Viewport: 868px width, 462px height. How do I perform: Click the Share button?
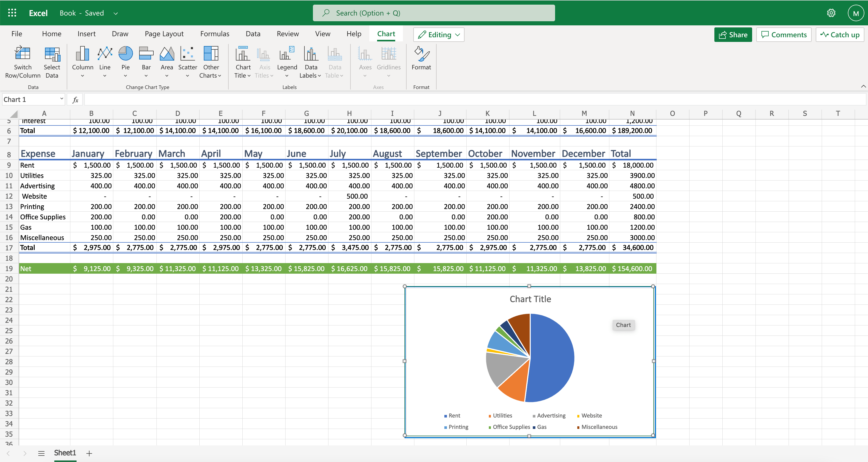pos(733,35)
